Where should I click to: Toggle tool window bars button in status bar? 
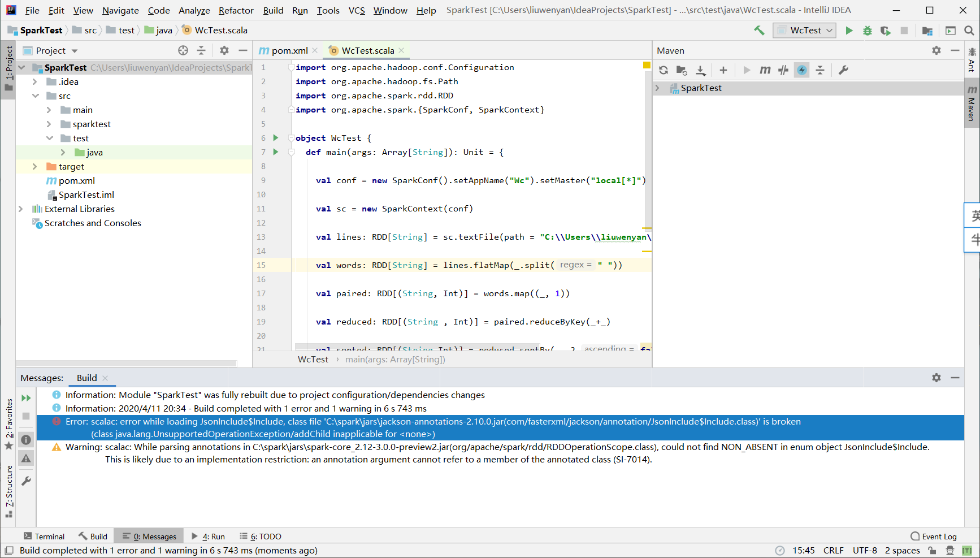tap(9, 551)
